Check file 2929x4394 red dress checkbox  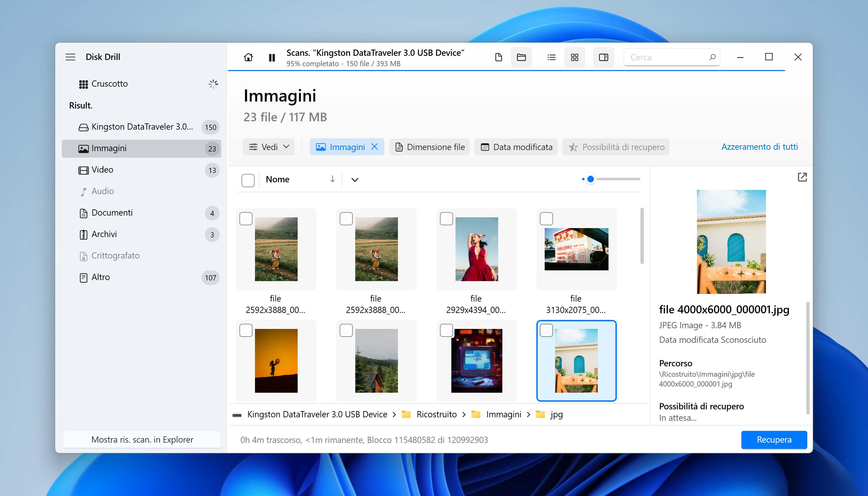tap(446, 219)
